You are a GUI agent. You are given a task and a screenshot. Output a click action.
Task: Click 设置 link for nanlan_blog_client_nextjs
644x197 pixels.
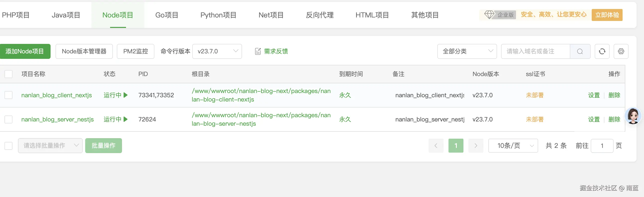coord(594,95)
